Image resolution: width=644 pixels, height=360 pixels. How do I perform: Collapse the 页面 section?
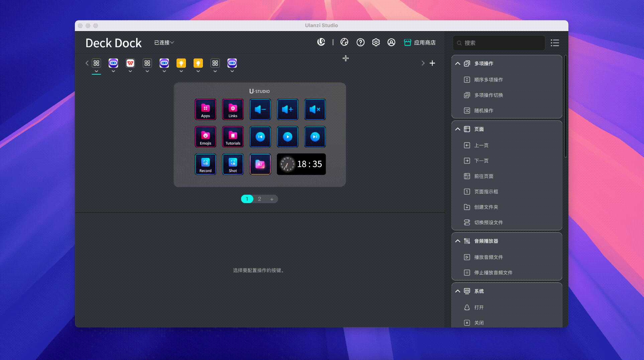point(458,129)
